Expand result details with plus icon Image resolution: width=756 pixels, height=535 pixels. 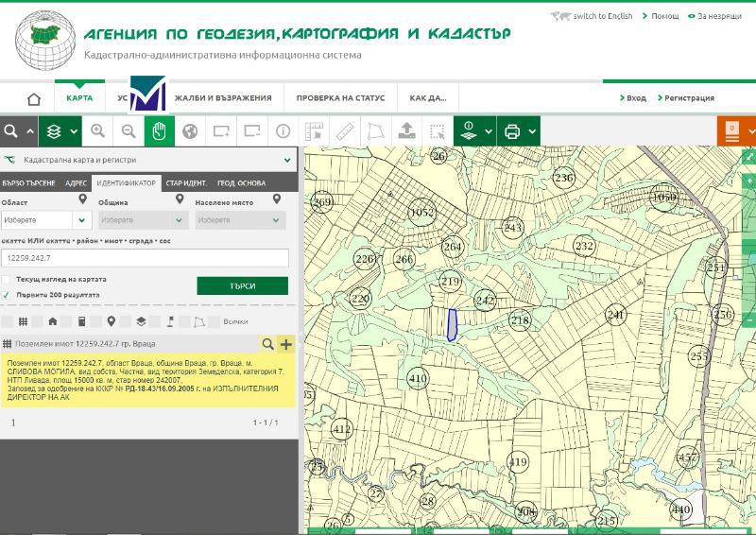tap(286, 345)
